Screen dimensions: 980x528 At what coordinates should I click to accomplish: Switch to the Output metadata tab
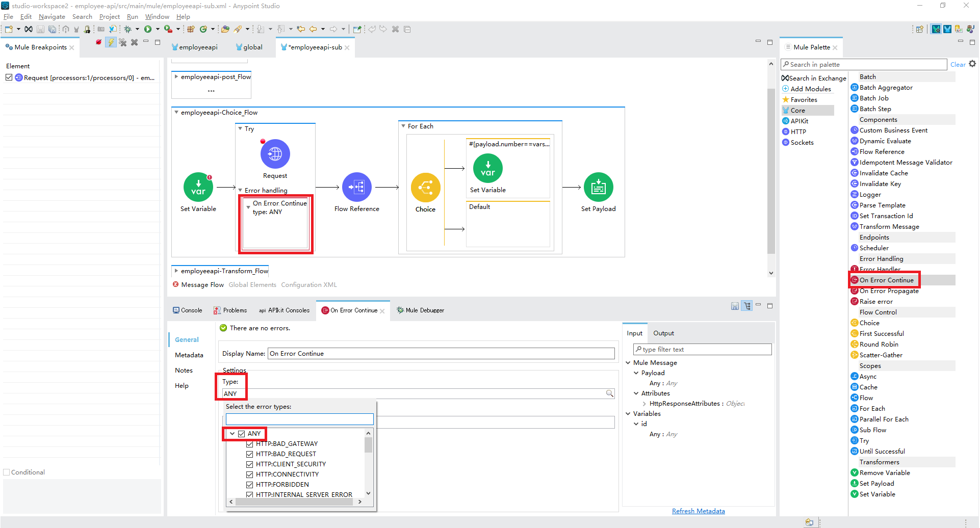tap(664, 333)
